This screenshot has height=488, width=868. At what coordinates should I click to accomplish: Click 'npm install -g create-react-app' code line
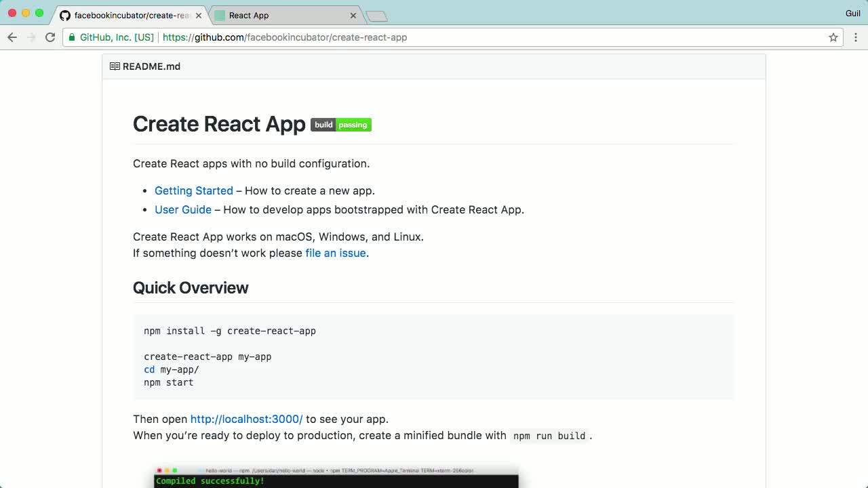point(230,331)
